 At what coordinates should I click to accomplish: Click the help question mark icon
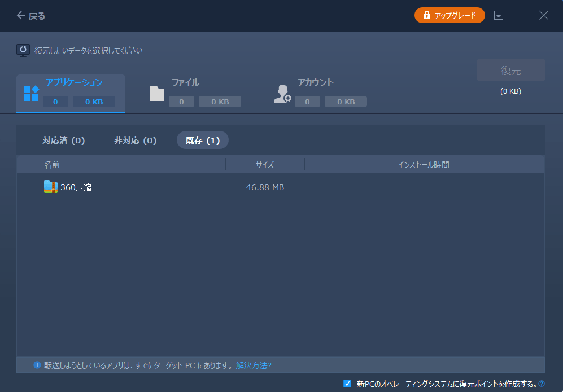click(x=542, y=384)
